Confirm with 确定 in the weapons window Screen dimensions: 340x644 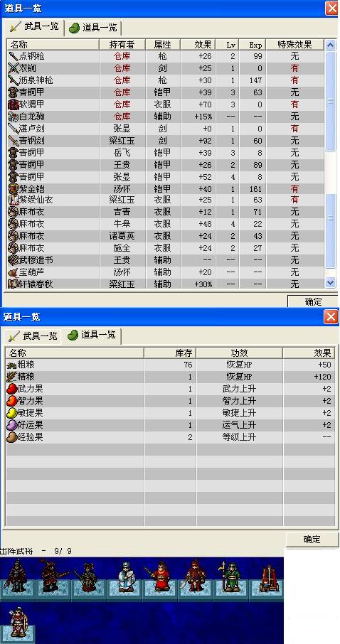coord(312,301)
